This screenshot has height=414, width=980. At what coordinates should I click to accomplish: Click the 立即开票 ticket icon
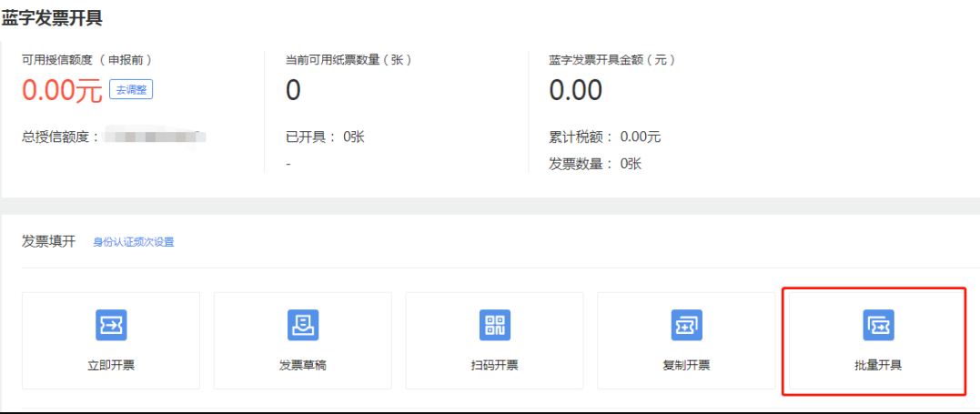(111, 325)
